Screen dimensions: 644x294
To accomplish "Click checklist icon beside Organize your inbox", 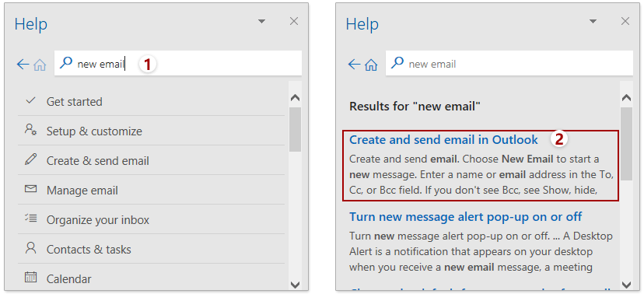I will pyautogui.click(x=31, y=219).
